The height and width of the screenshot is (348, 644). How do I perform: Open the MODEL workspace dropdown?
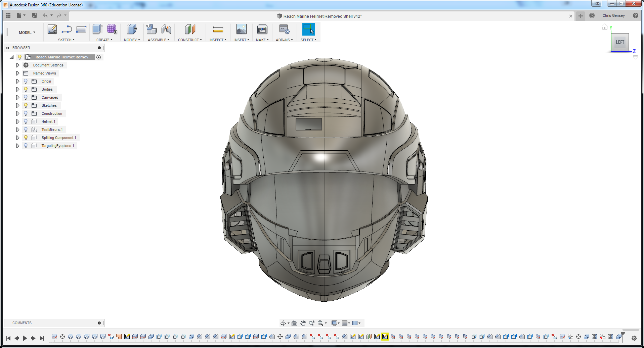tap(27, 33)
